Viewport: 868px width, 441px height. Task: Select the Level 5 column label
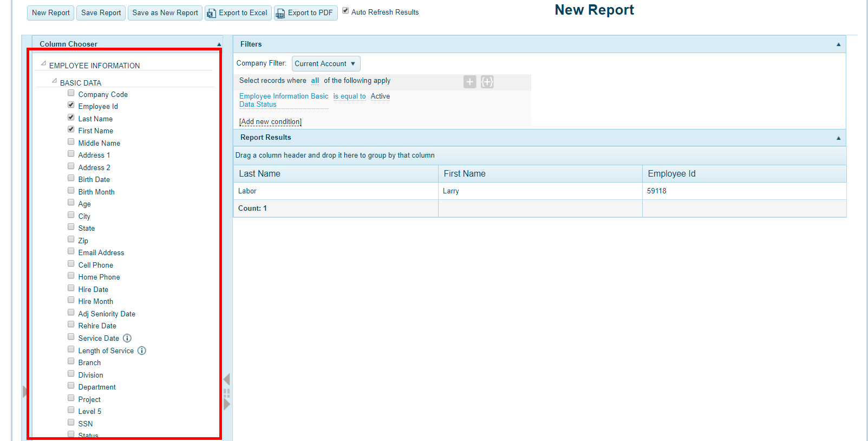[90, 412]
